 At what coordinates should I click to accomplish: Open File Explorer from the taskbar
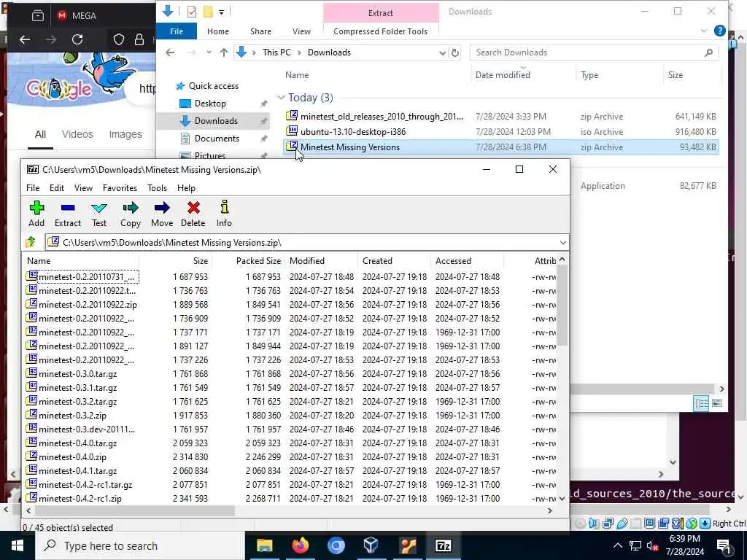pyautogui.click(x=264, y=545)
